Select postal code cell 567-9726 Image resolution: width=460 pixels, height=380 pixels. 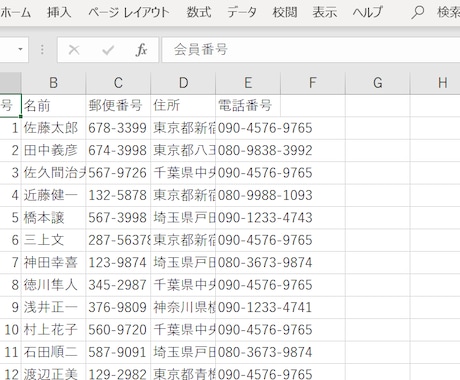click(118, 173)
